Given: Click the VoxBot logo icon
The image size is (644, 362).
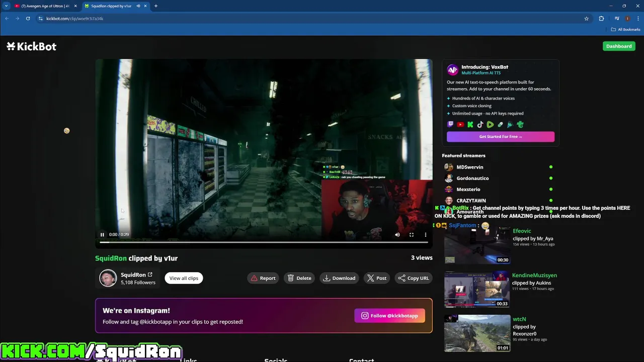Looking at the screenshot, I should 453,69.
